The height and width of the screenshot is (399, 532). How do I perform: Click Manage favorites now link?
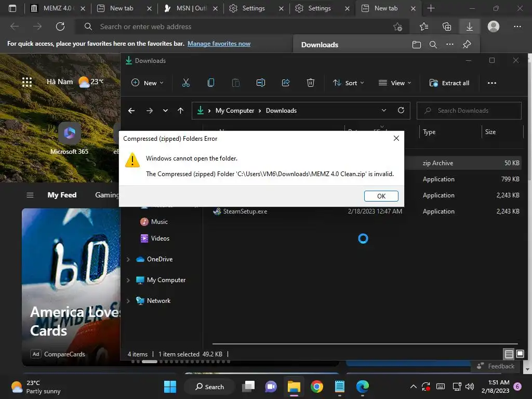click(219, 44)
